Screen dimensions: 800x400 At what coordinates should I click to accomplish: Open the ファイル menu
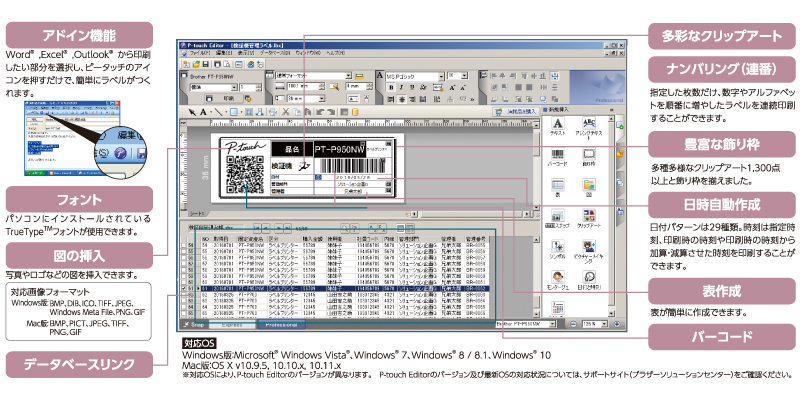point(199,53)
